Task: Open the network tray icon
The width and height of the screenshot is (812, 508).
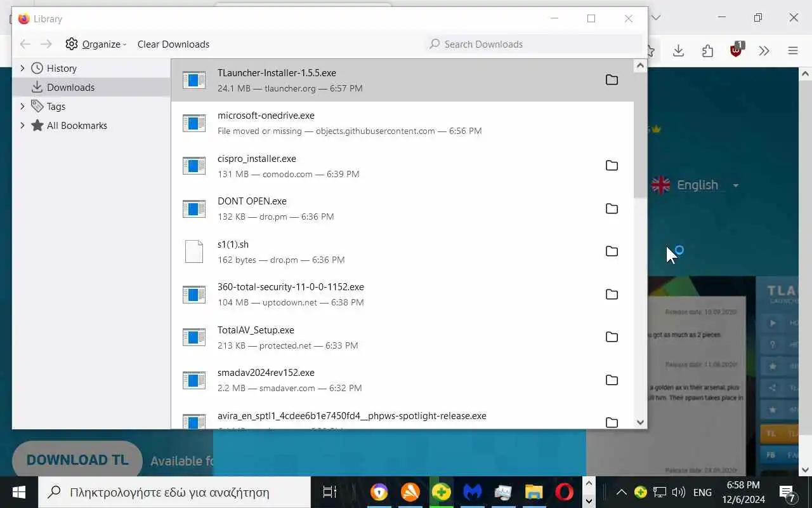Action: tap(660, 492)
